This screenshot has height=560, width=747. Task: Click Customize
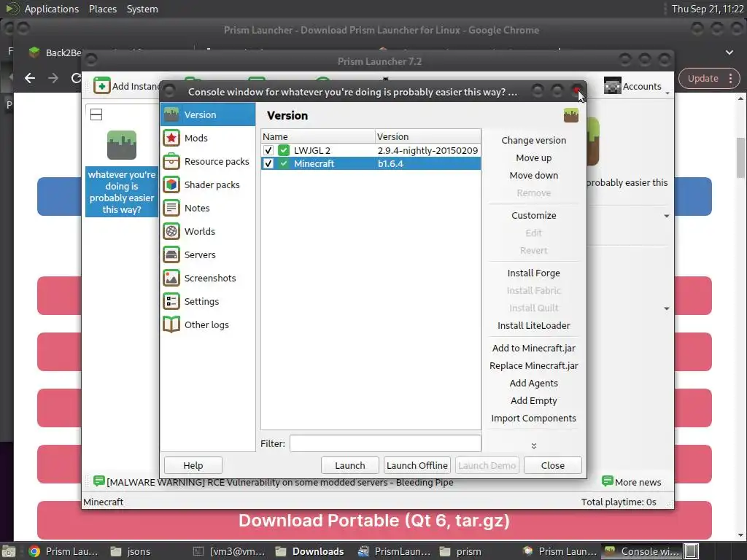[533, 216]
